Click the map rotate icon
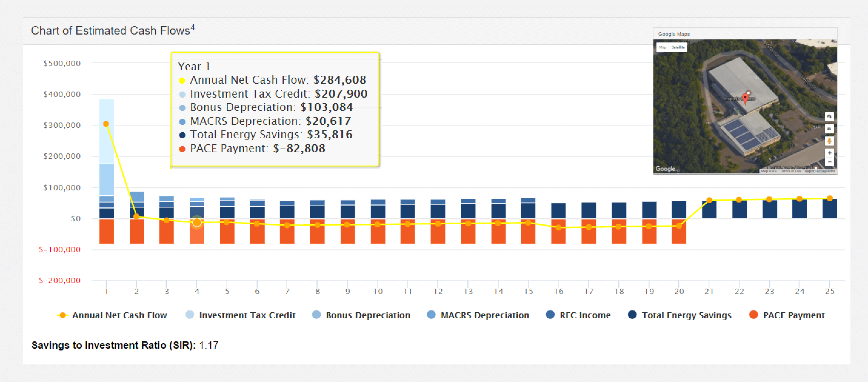 coord(829,117)
